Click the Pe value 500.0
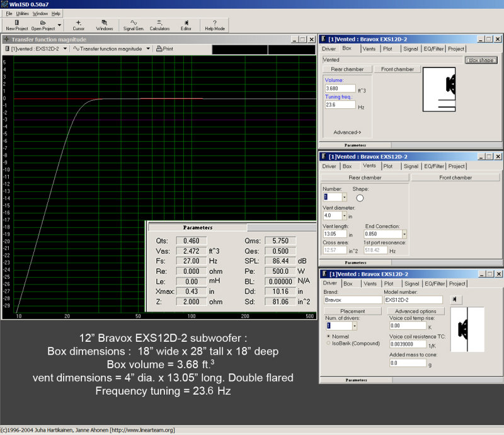This screenshot has width=504, height=435. pos(280,271)
